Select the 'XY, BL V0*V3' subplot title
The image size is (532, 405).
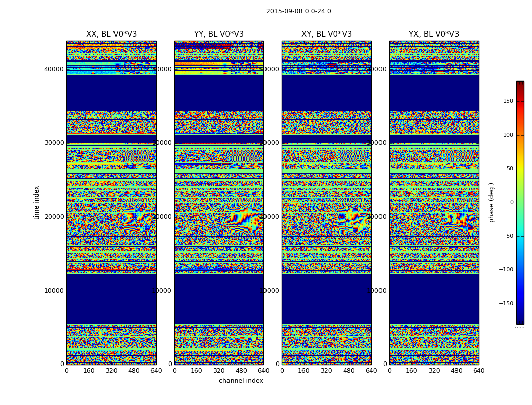[x=326, y=34]
